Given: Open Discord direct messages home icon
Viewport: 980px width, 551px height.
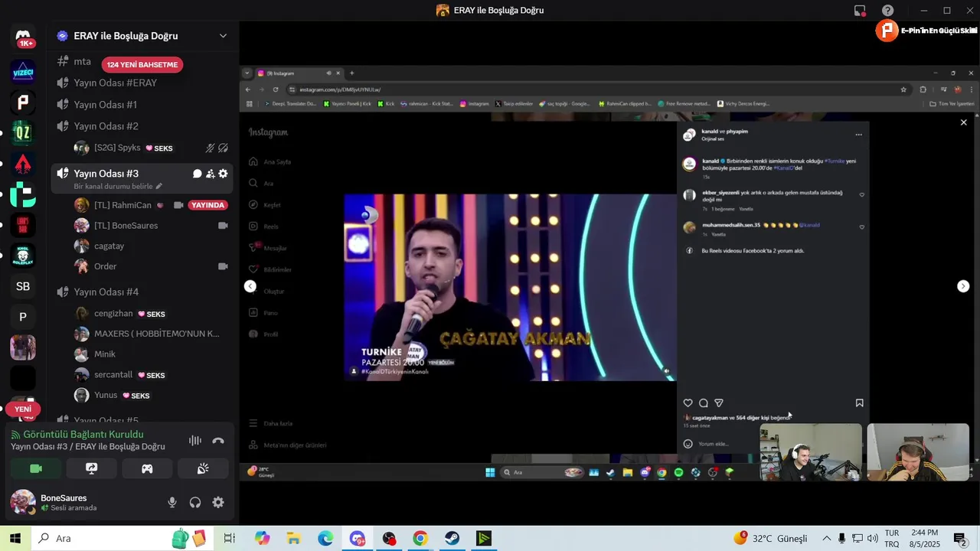Looking at the screenshot, I should 23,37.
